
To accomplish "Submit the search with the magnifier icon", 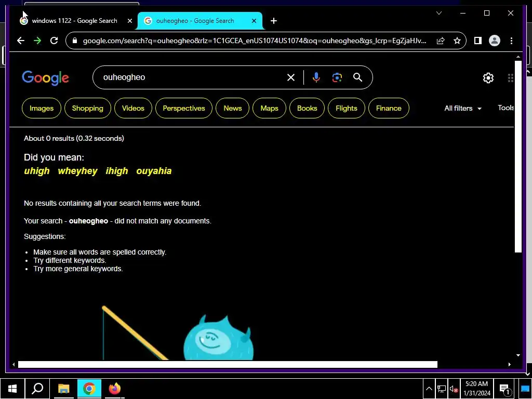I will click(357, 77).
